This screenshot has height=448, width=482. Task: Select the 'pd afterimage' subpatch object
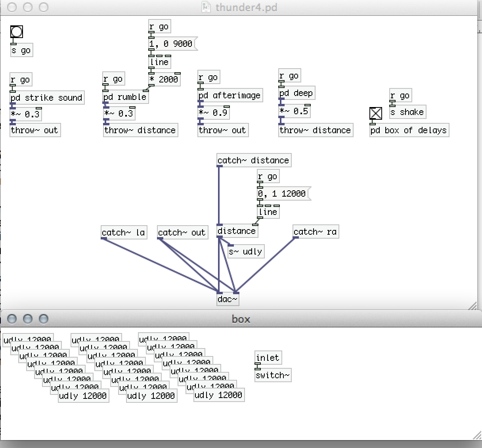click(x=230, y=95)
